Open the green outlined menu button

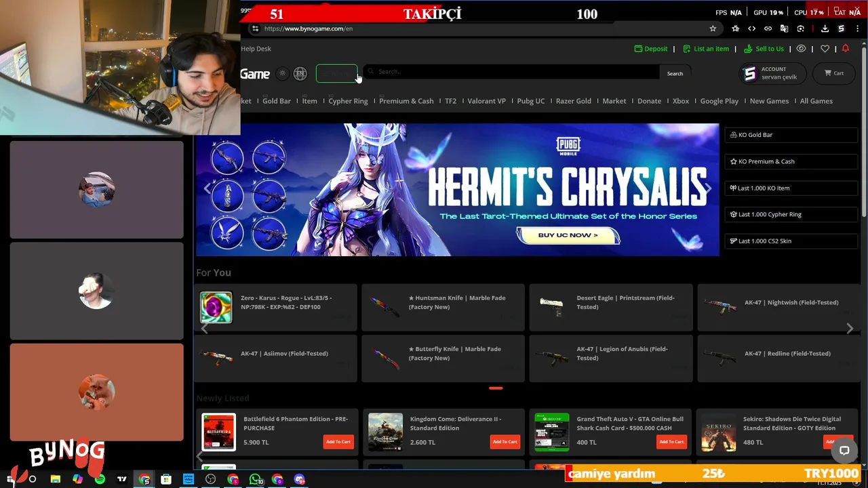(336, 73)
